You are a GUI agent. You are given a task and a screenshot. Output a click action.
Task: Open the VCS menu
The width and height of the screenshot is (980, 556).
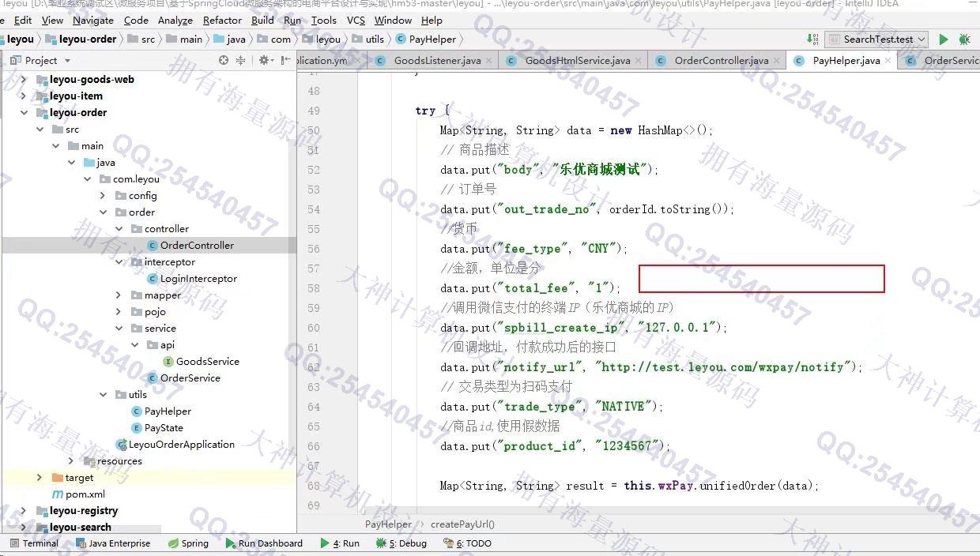tap(356, 20)
